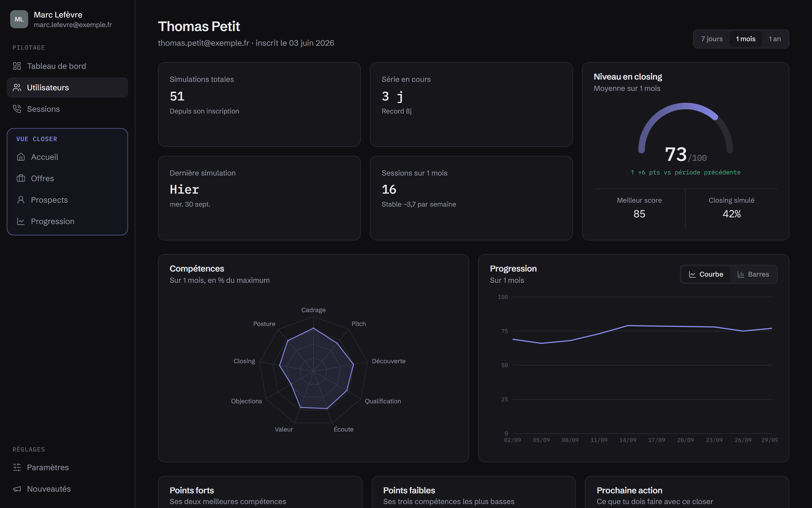This screenshot has width=812, height=508.
Task: Click the ML avatar badge
Action: pos(19,19)
